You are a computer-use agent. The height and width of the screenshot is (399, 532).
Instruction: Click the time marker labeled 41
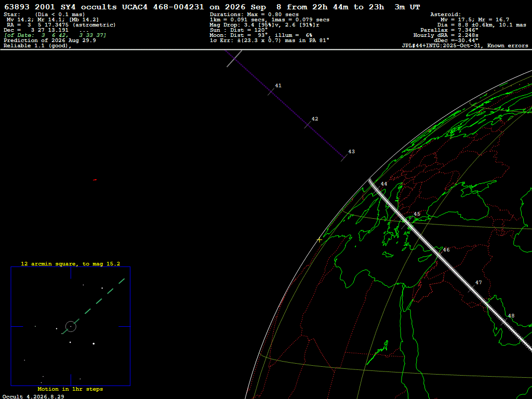coord(271,91)
